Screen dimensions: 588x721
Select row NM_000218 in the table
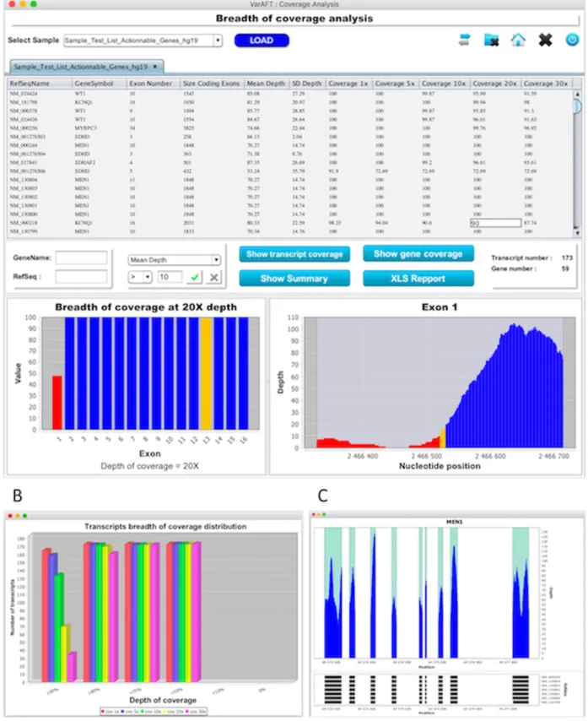pyautogui.click(x=290, y=223)
